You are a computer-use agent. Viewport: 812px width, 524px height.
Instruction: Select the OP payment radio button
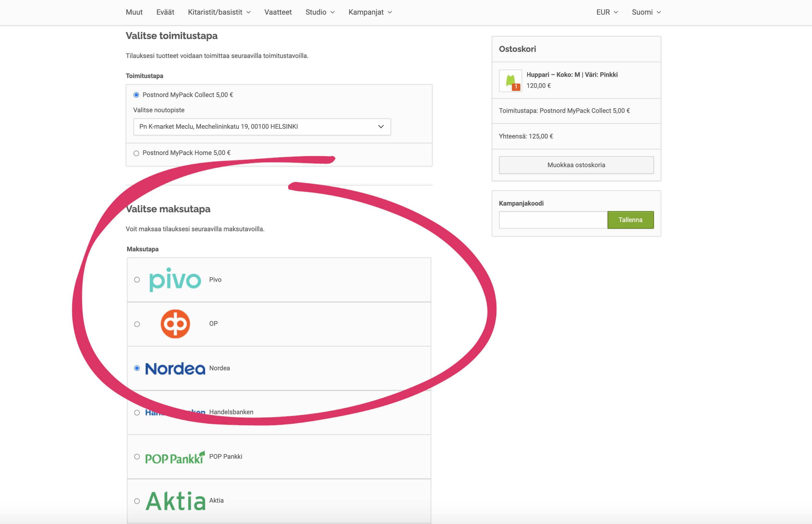click(137, 324)
